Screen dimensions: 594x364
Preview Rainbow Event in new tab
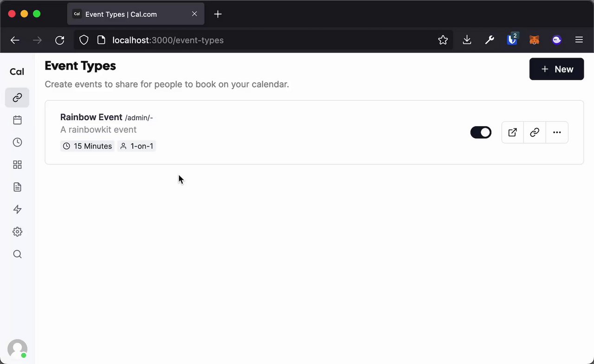(512, 133)
